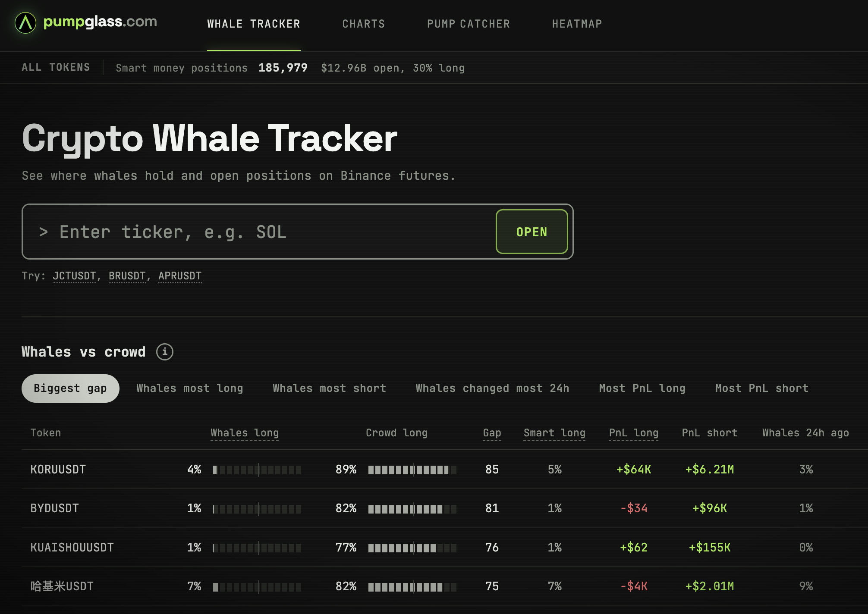Open the Charts tab
The height and width of the screenshot is (614, 868).
tap(364, 24)
